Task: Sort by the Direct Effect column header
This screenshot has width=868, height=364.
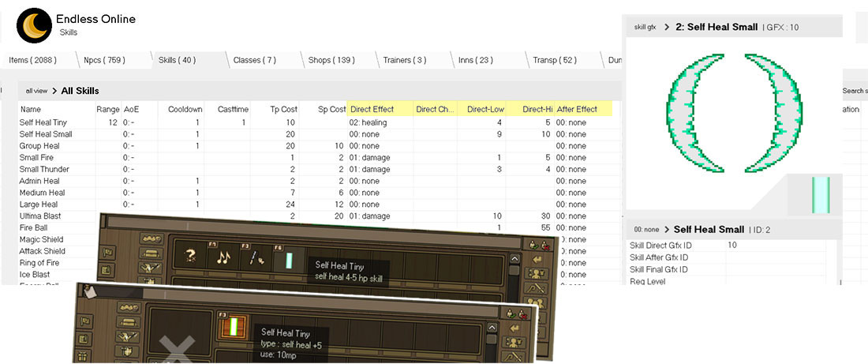Action: (x=374, y=110)
